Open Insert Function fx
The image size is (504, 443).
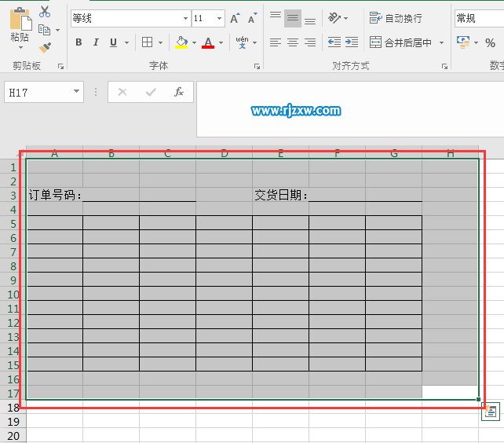coord(179,92)
